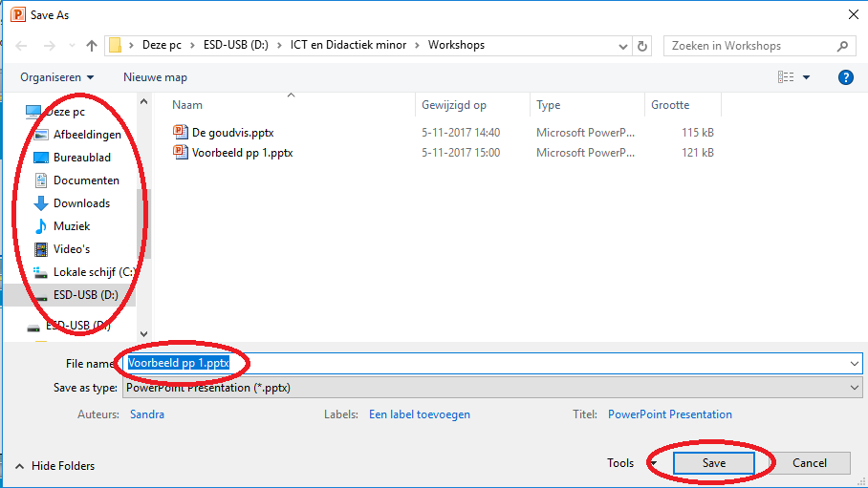Sort files by the Naam column header
Screen dimensions: 868x488
coord(188,105)
